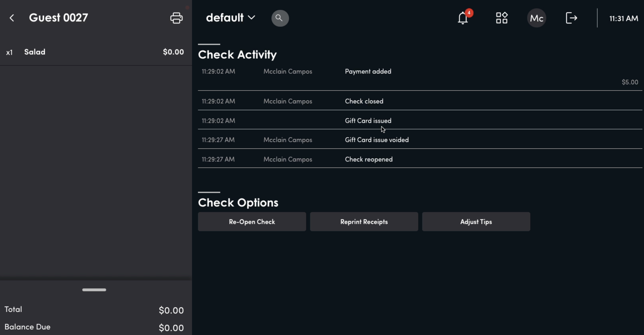The height and width of the screenshot is (335, 644).
Task: Click Reprint Receipts button
Action: pyautogui.click(x=364, y=222)
